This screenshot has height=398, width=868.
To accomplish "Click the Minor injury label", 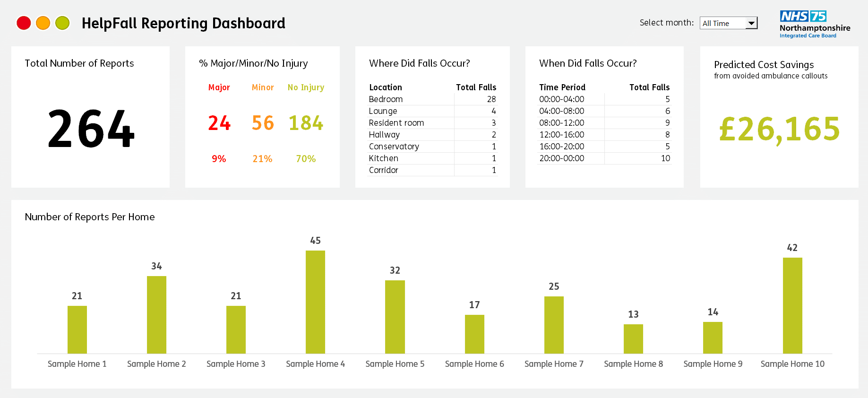I will [263, 87].
